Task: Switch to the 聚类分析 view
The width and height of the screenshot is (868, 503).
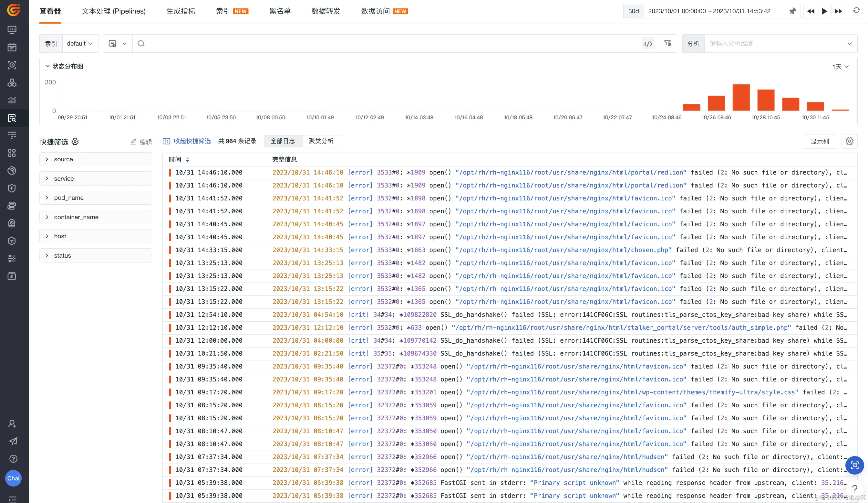Action: (321, 141)
